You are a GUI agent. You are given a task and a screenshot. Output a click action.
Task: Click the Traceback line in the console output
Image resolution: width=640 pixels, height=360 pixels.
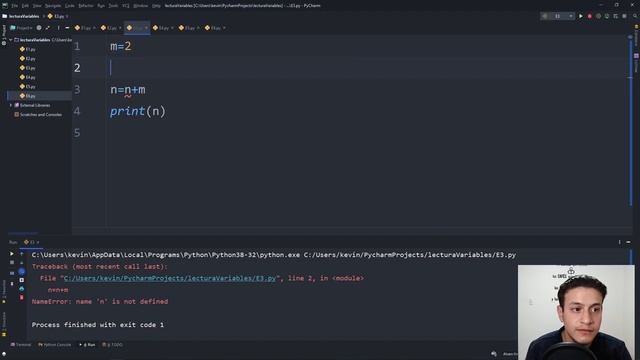(100, 266)
